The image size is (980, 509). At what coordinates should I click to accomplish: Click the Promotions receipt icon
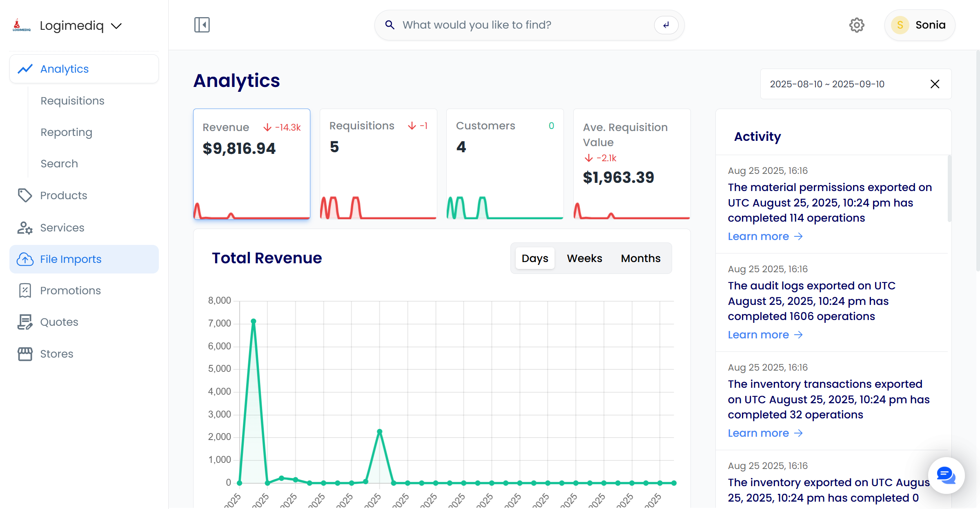click(x=25, y=291)
